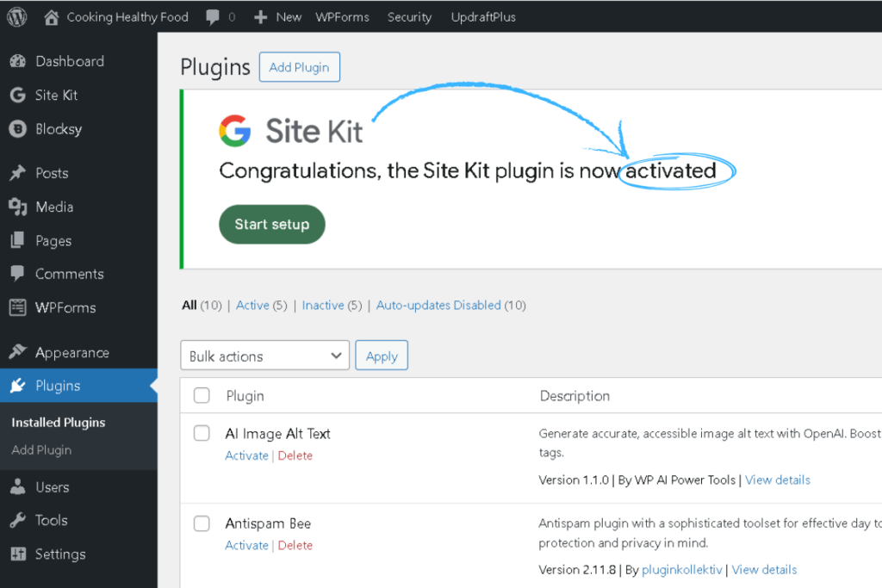Open the Bulk actions dropdown

tap(264, 355)
